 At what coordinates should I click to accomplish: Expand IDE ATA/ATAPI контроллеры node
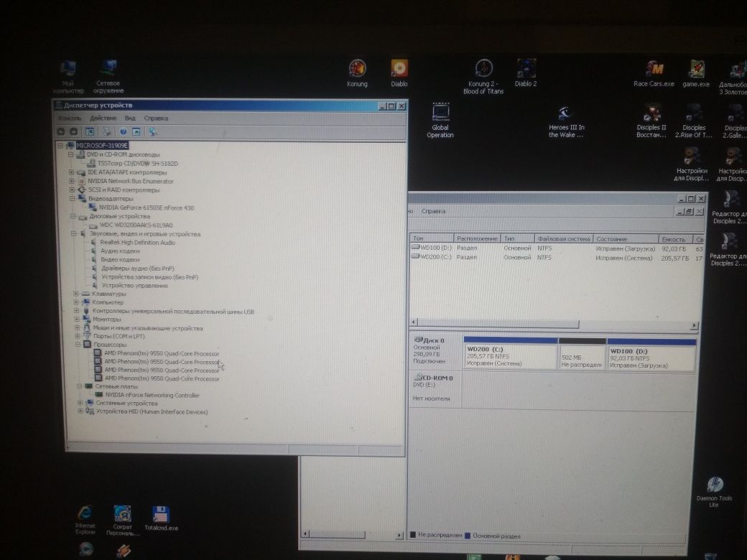click(x=71, y=172)
